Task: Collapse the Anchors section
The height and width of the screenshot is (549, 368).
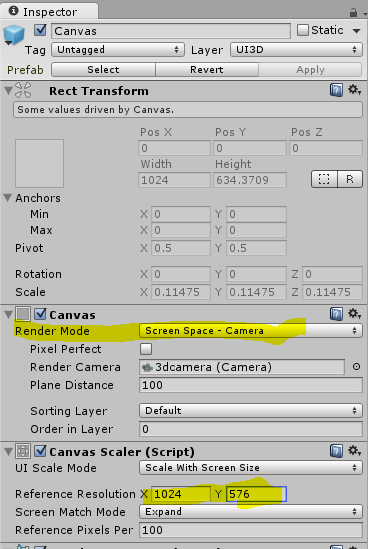Action: tap(8, 198)
